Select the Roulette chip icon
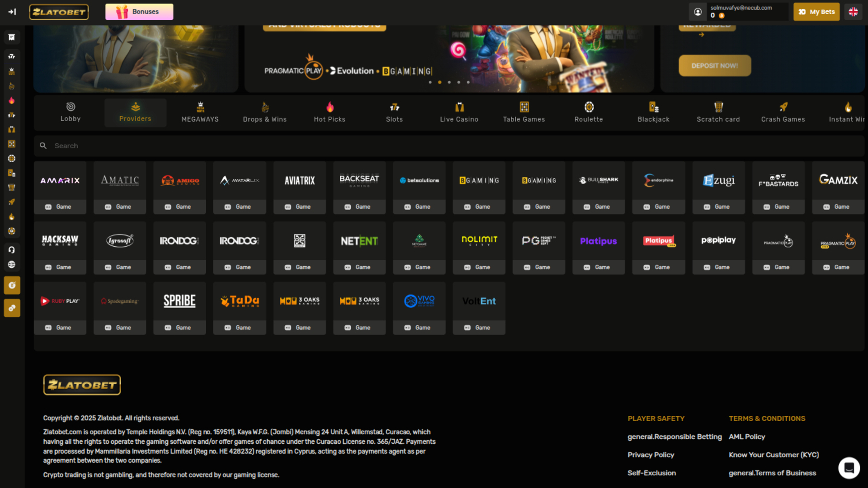 point(588,108)
